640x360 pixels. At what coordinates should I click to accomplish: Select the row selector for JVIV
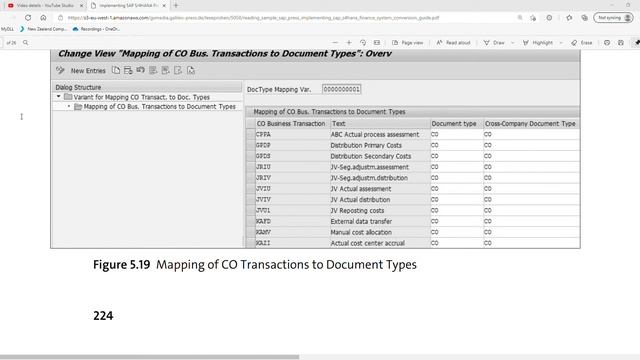coord(250,200)
